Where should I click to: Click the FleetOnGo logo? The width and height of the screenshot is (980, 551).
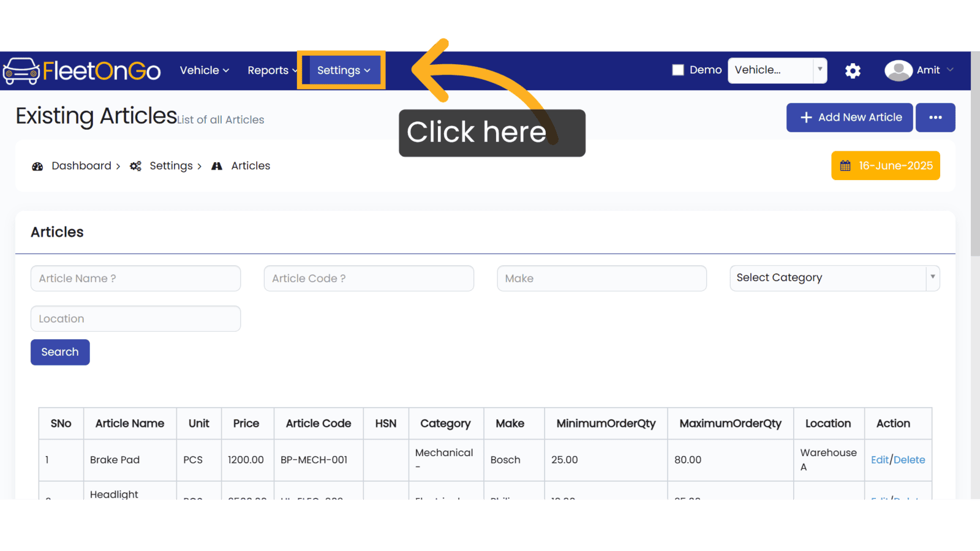(81, 71)
